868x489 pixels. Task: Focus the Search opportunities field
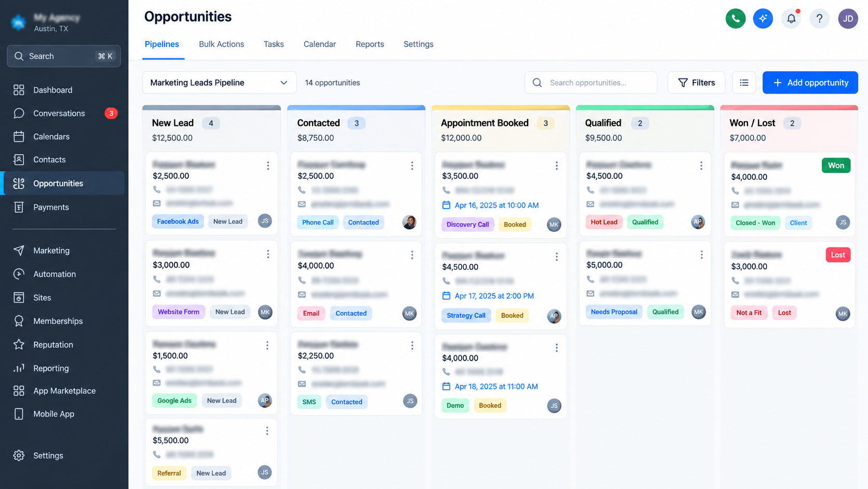click(591, 83)
